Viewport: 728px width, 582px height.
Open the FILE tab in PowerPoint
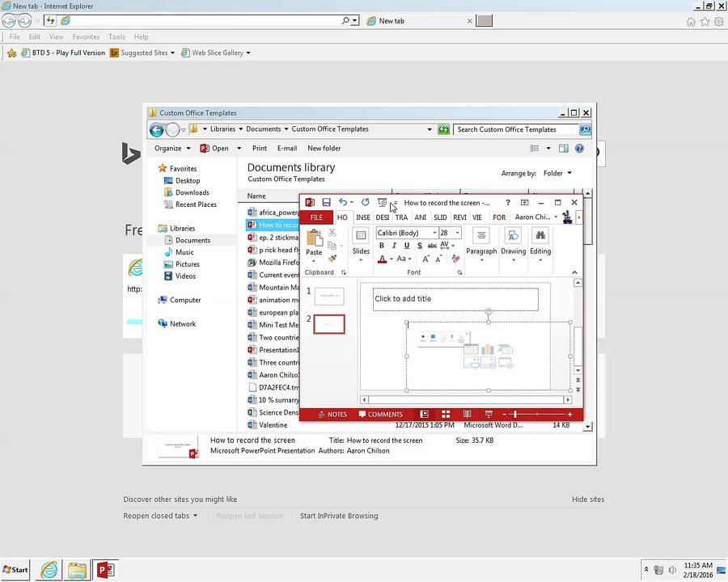pos(316,217)
